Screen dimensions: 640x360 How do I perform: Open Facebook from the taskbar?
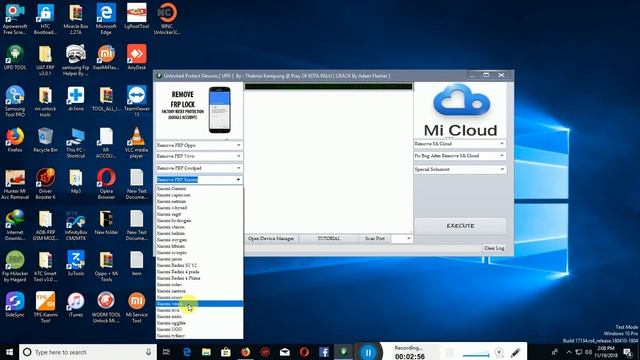coord(324,352)
